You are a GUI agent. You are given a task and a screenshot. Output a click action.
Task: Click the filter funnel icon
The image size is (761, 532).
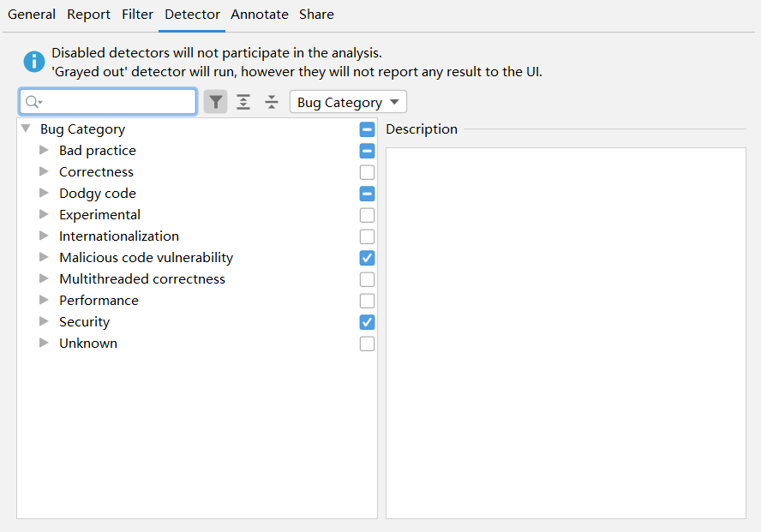coord(216,103)
